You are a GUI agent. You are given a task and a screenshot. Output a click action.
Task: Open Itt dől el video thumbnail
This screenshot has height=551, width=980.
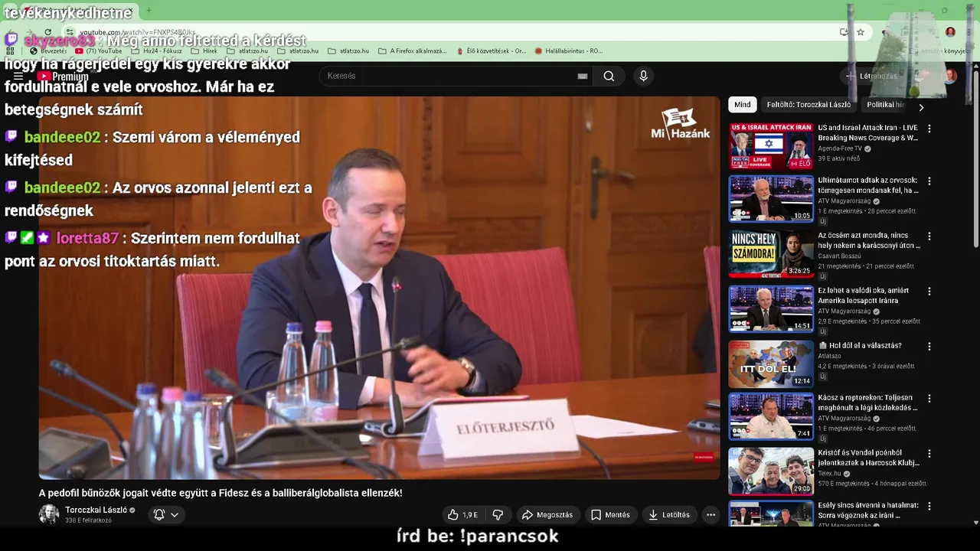tap(771, 364)
